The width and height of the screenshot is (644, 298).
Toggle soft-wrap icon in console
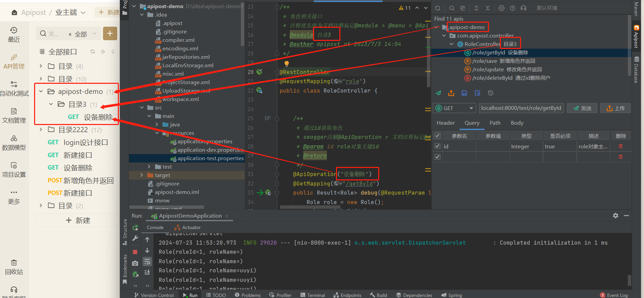pyautogui.click(x=147, y=262)
